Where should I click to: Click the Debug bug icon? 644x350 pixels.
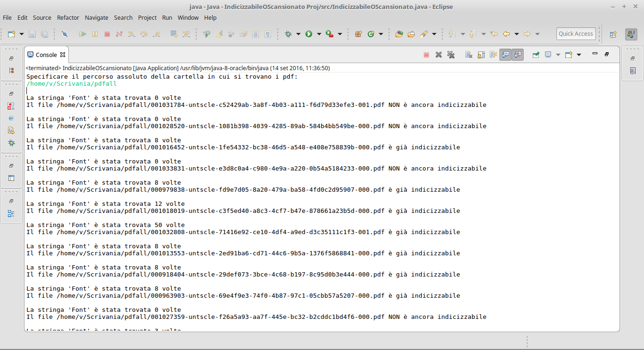click(288, 34)
